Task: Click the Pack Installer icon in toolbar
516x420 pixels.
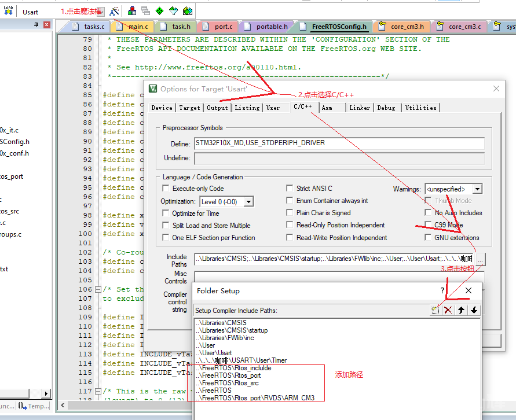Action: point(187,11)
